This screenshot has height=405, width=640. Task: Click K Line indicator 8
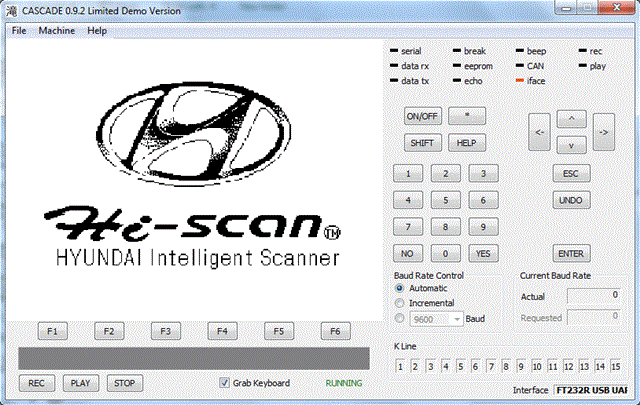click(x=506, y=366)
